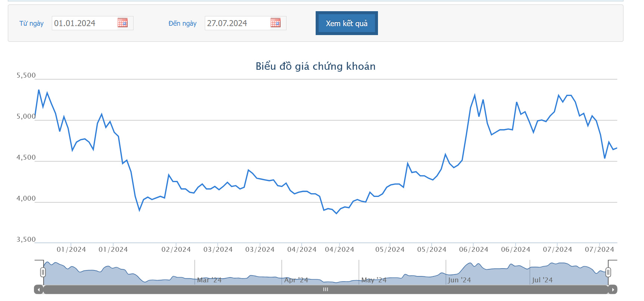Open the 'Đến ngày' calendar picker icon
The image size is (644, 301).
pos(275,23)
